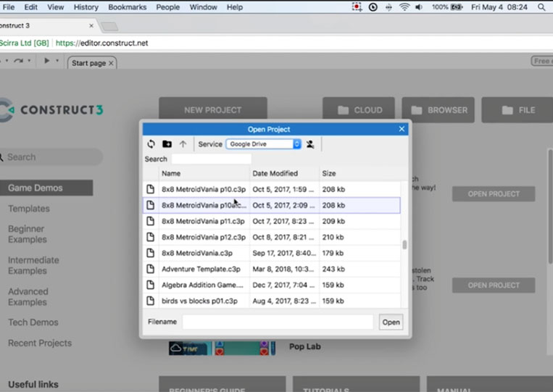Click the file list scrollbar thumb

(404, 245)
